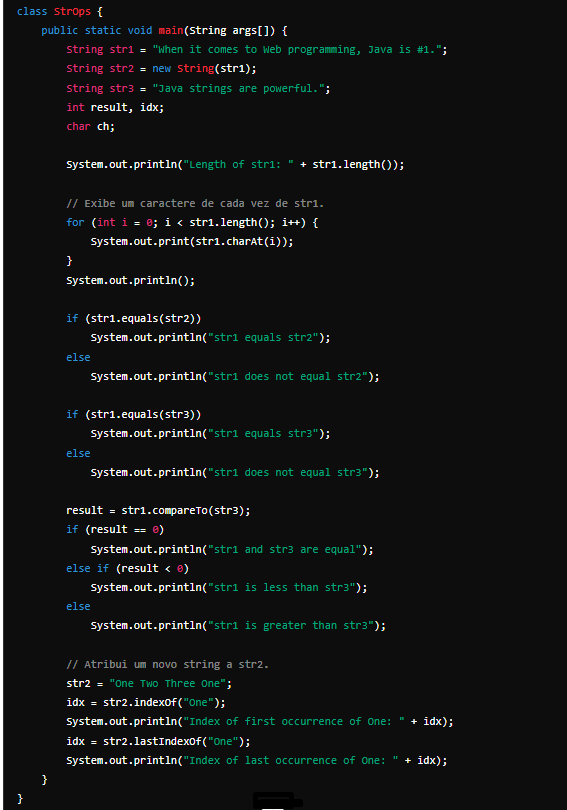Screen dimensions: 567x810
Task: Click the "One Two Three One" string literal
Action: point(168,684)
